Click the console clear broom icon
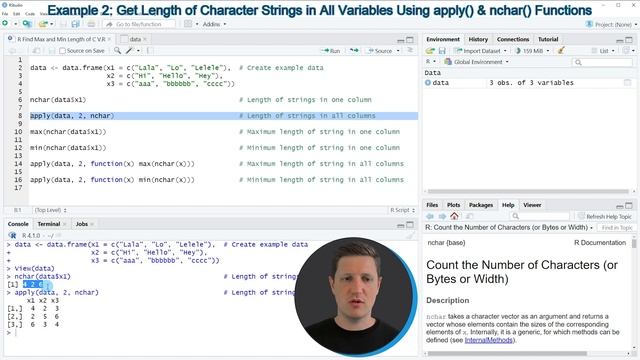This screenshot has height=360, width=640. (x=410, y=236)
